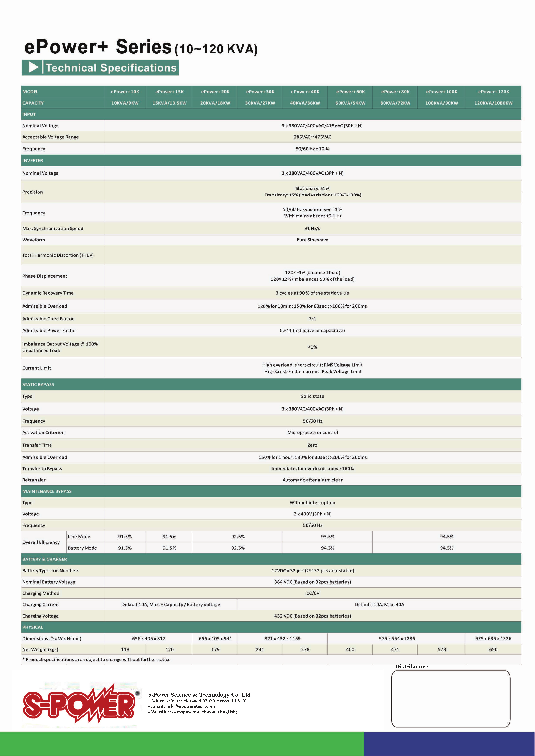Click the 3 cycles at 90 % recovery value
Image resolution: width=535 pixels, height=756 pixels.
312,293
